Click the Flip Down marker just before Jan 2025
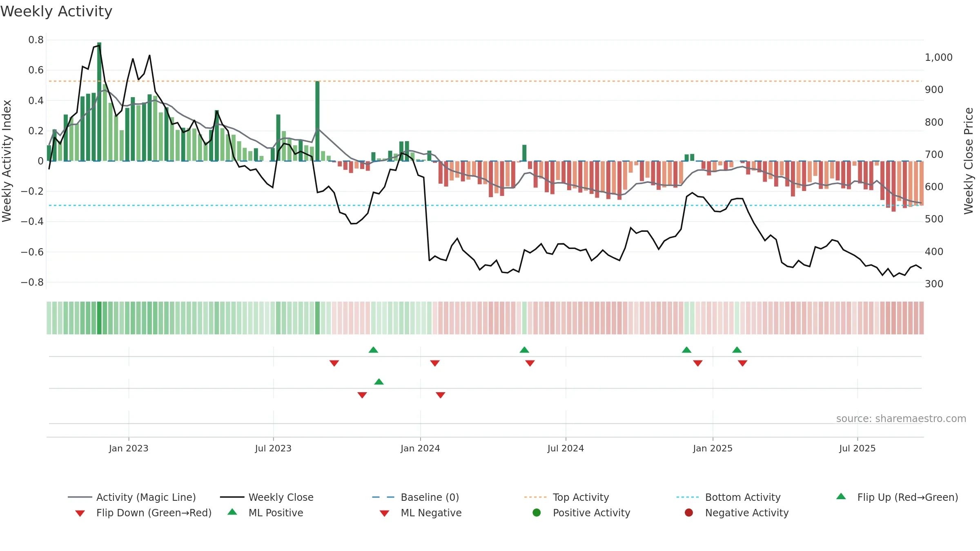 point(698,363)
